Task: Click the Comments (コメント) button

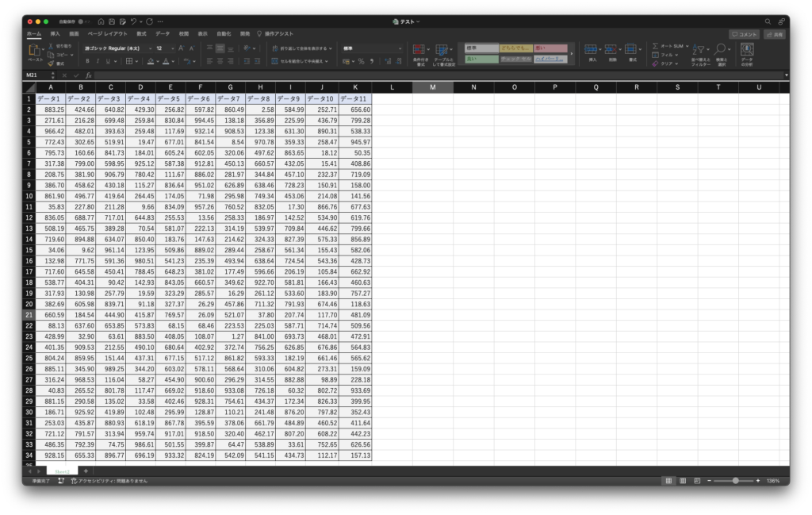Action: (744, 34)
